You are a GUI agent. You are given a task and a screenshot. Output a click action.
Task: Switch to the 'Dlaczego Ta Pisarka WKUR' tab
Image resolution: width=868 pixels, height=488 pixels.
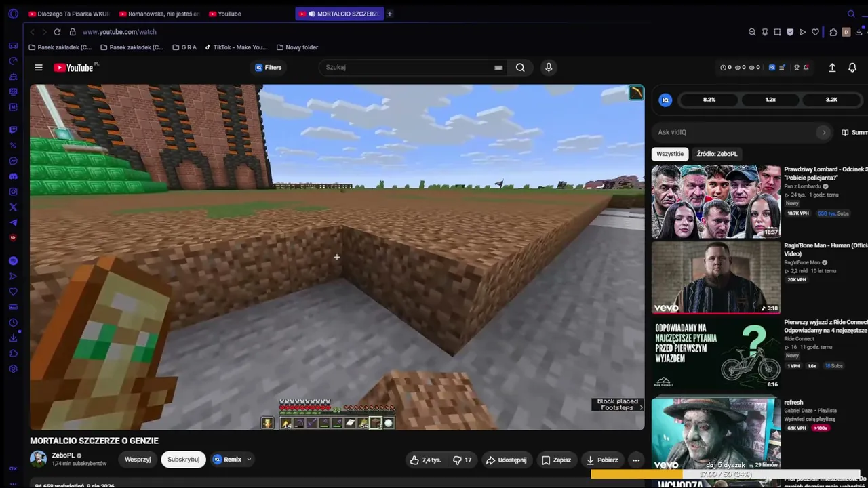click(68, 14)
